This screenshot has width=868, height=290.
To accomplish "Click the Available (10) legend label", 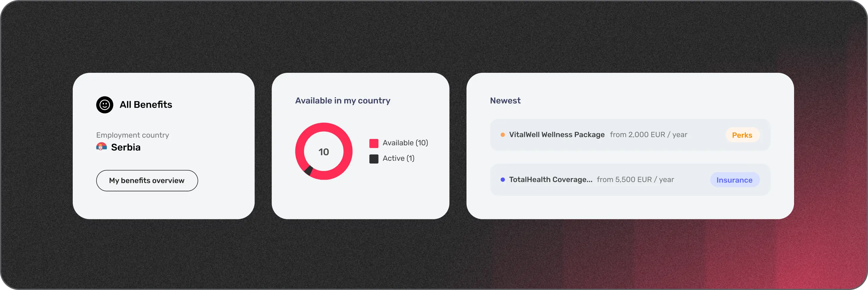I will point(405,143).
